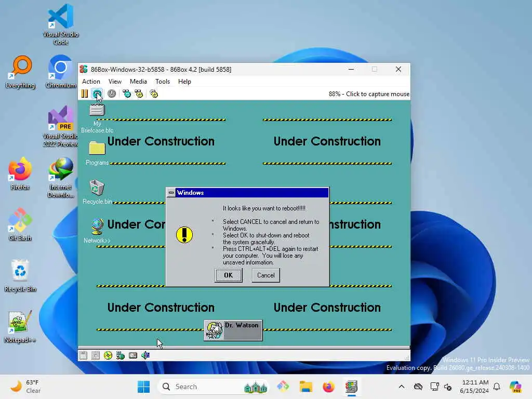This screenshot has height=399, width=532.
Task: Open the Programs folder in guest desktop
Action: point(97,153)
